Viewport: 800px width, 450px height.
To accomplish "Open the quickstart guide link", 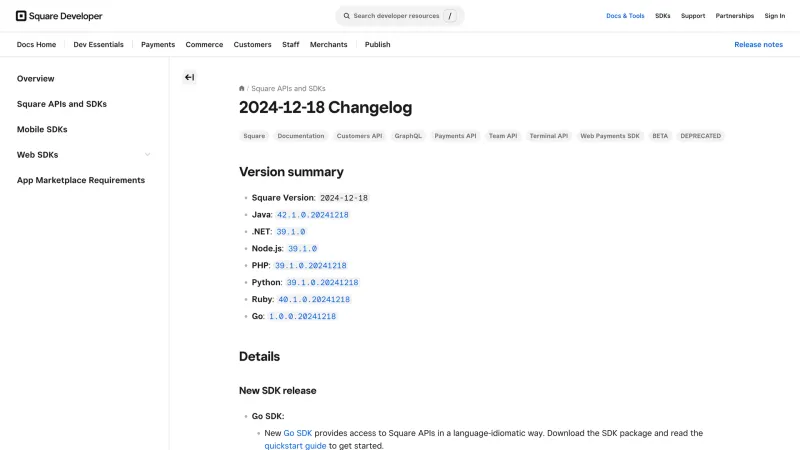I will point(295,445).
